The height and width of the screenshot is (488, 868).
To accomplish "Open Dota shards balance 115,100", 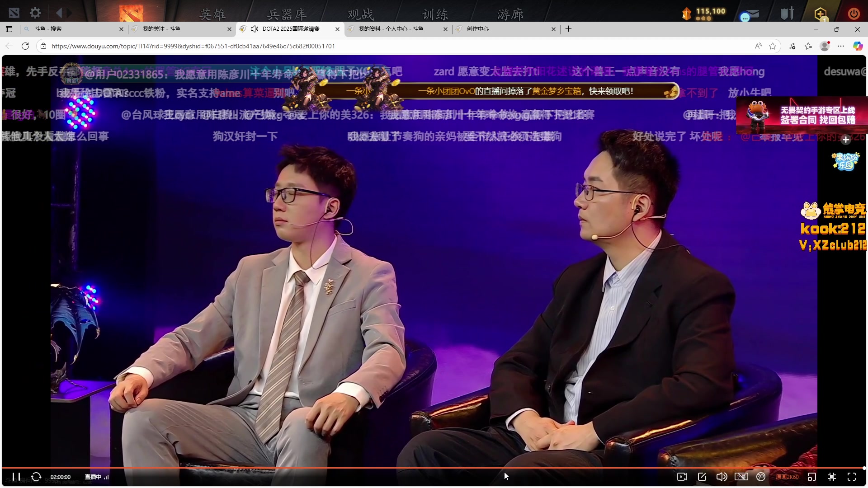I will pos(704,14).
